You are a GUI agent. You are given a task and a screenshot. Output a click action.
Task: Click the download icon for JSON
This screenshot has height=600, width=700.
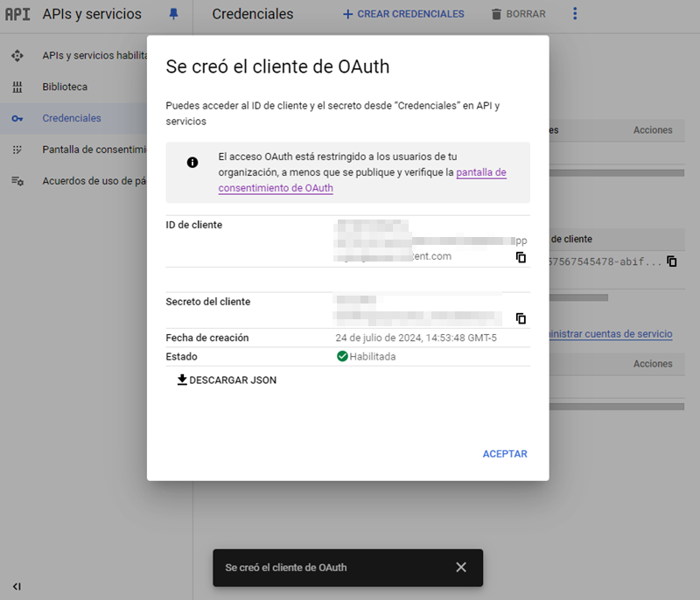pyautogui.click(x=182, y=380)
